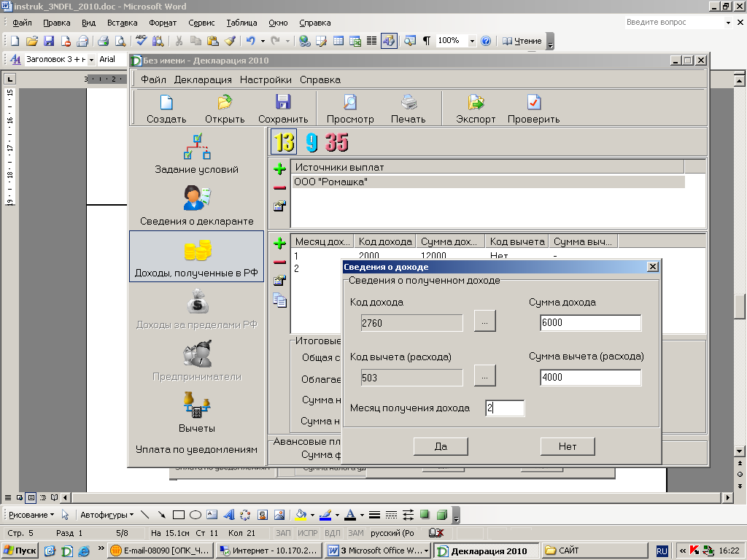Open the style dropdown Заголовок 3

(91, 60)
